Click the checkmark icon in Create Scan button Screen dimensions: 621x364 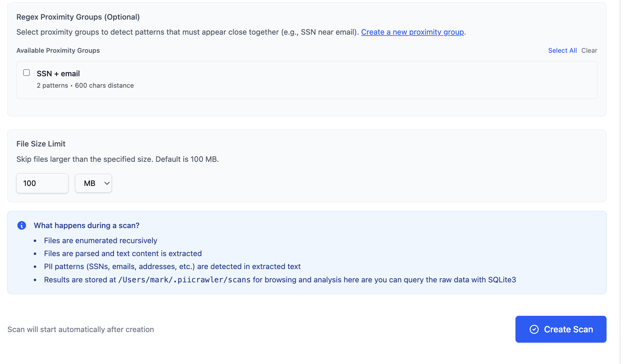[x=534, y=329]
